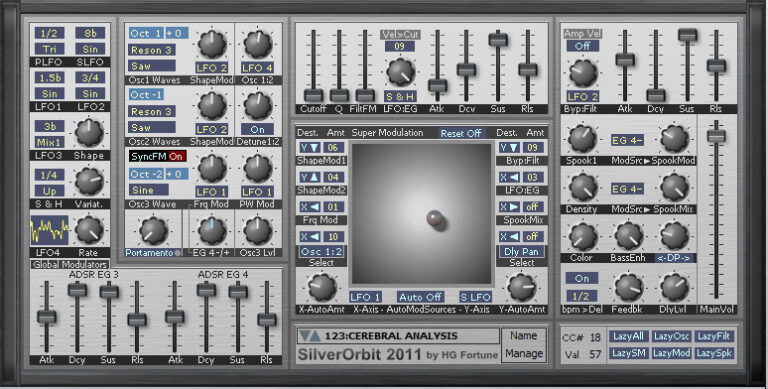The width and height of the screenshot is (768, 389).
Task: Click the LazyMod button
Action: point(671,353)
